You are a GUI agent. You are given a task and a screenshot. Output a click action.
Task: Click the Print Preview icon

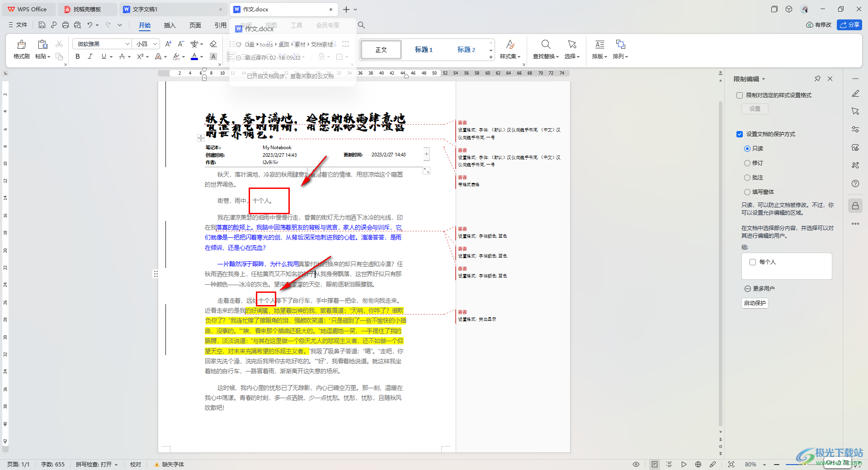point(77,25)
